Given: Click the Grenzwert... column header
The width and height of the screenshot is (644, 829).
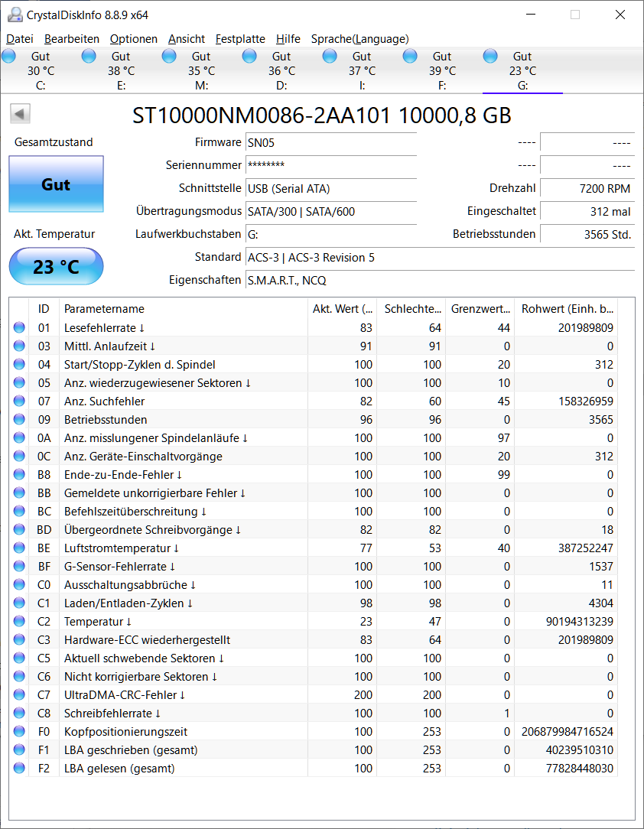Looking at the screenshot, I should 480,308.
